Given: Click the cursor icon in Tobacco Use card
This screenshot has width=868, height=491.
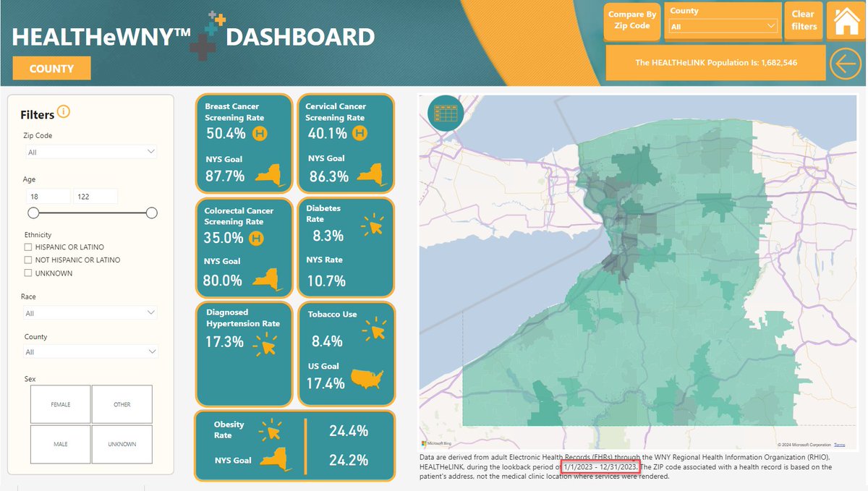Looking at the screenshot, I should coord(374,330).
